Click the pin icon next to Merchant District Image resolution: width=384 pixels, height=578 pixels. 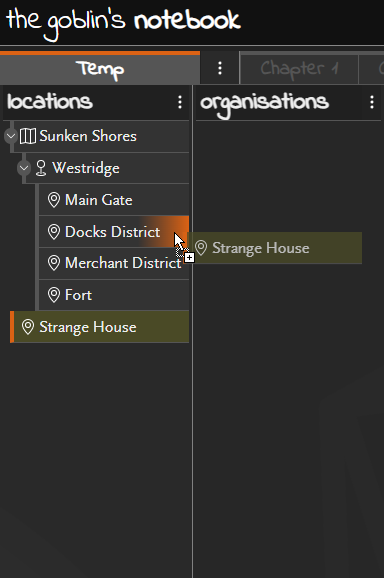click(54, 263)
